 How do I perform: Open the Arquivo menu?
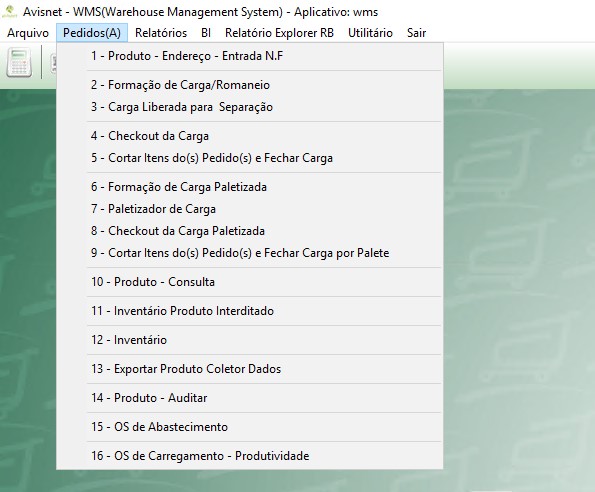point(28,33)
